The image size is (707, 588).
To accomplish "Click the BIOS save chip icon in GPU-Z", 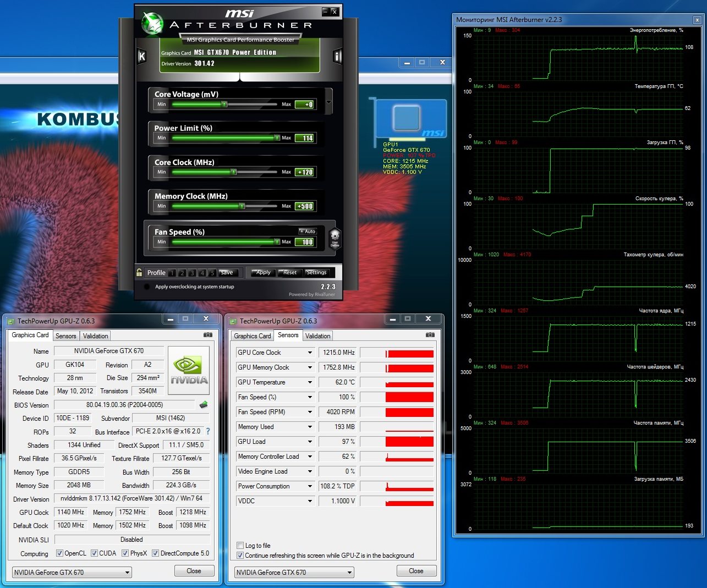I will click(204, 405).
